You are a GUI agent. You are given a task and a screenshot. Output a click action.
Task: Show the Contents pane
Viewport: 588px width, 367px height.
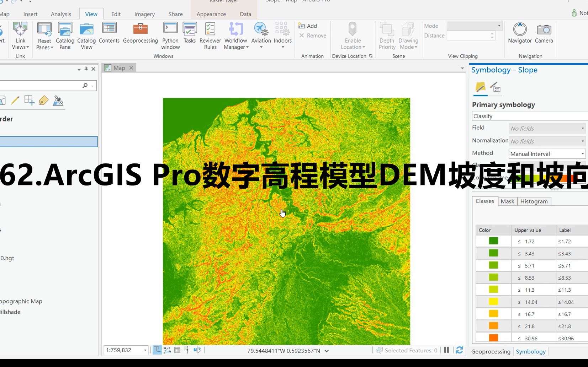click(x=109, y=33)
